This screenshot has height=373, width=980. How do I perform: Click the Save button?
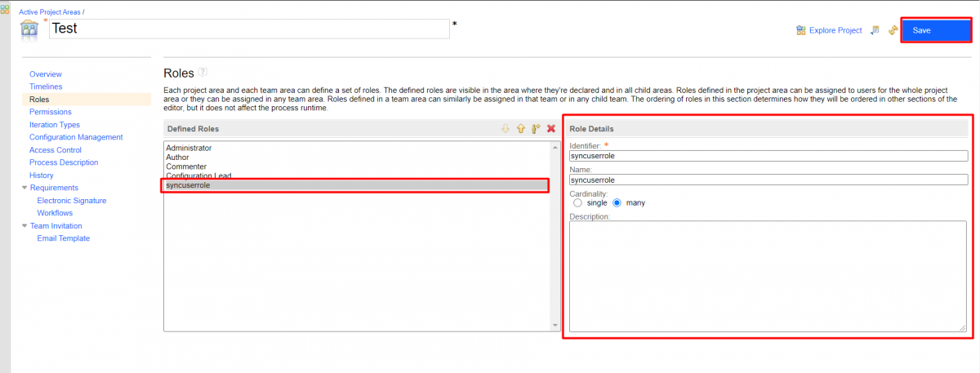click(x=936, y=30)
